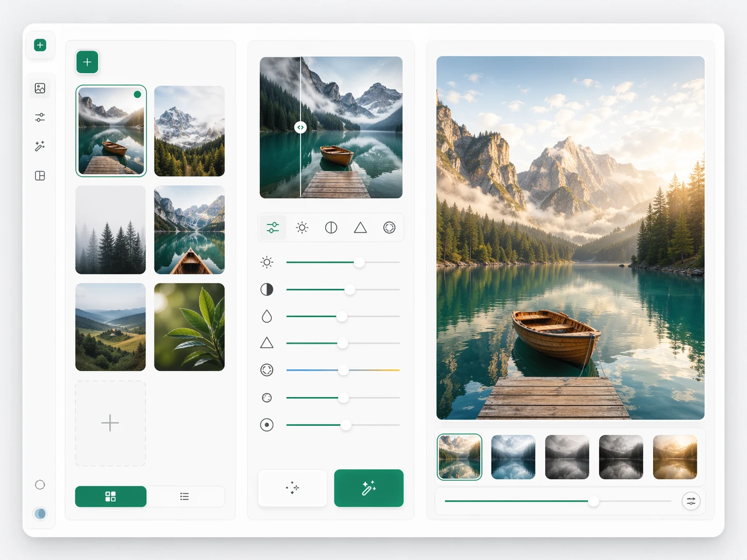Open the sliders adjustments sidebar icon
Viewport: 747px width, 560px height.
[x=40, y=118]
